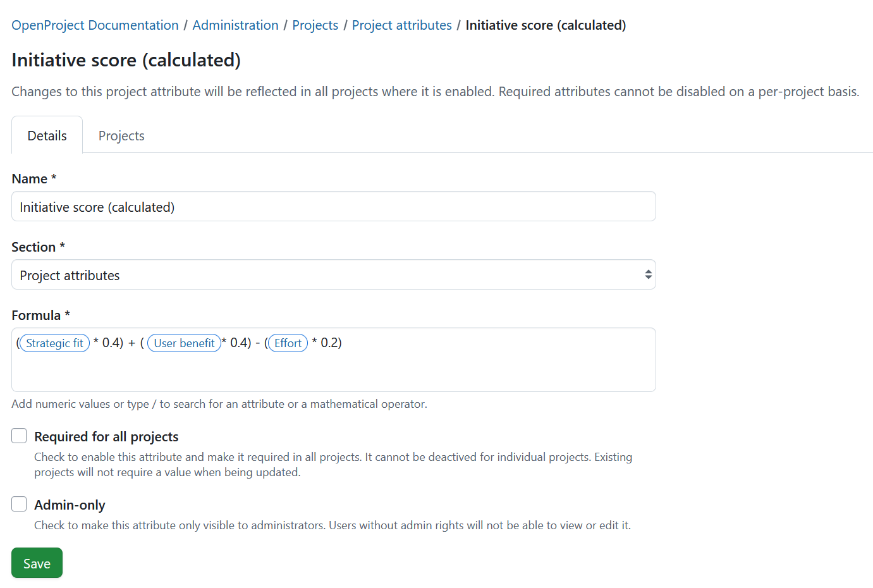This screenshot has height=588, width=873.
Task: Switch to the Projects tab
Action: pyautogui.click(x=121, y=135)
